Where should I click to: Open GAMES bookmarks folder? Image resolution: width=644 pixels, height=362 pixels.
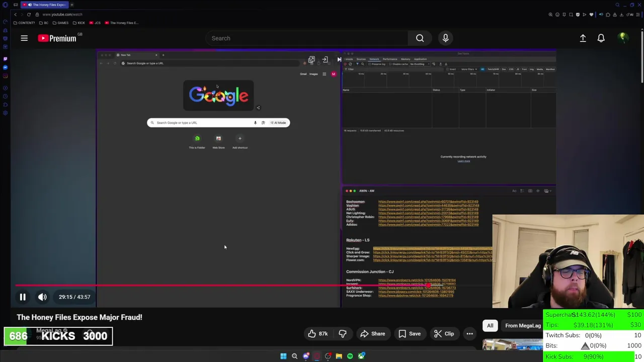coord(60,23)
